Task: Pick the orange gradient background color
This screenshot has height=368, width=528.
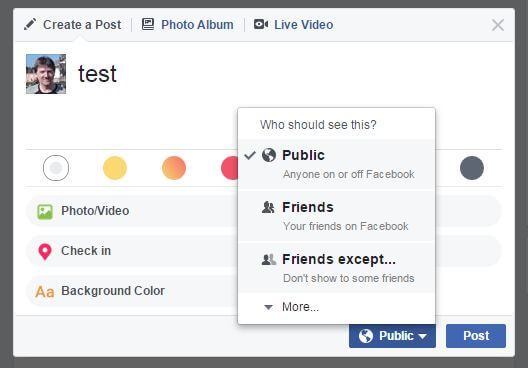Action: pyautogui.click(x=174, y=168)
